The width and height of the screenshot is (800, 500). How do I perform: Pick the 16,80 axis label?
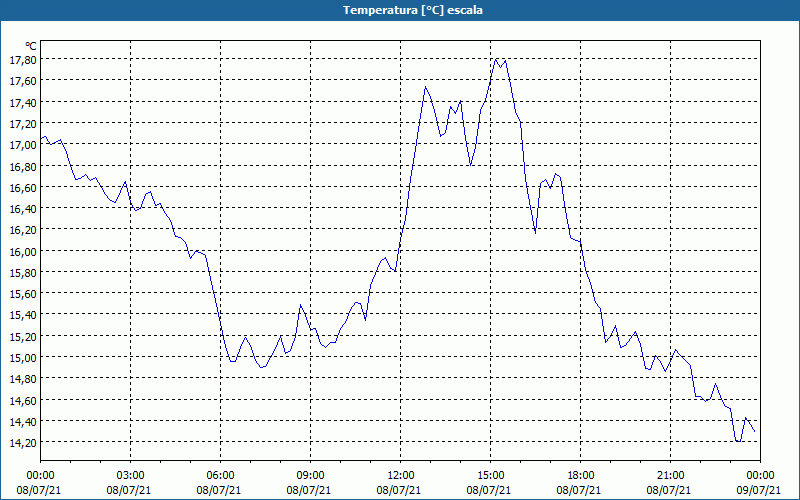pyautogui.click(x=23, y=166)
